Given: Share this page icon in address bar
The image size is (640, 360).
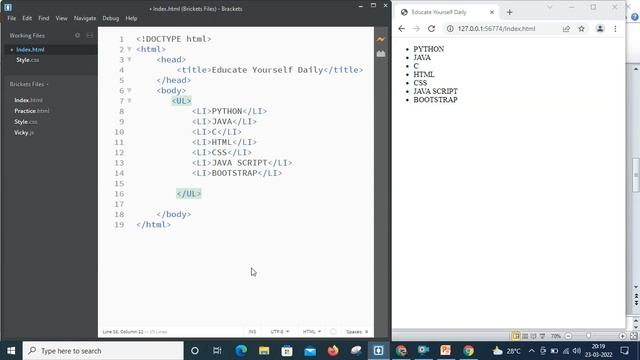Looking at the screenshot, I should (x=566, y=29).
